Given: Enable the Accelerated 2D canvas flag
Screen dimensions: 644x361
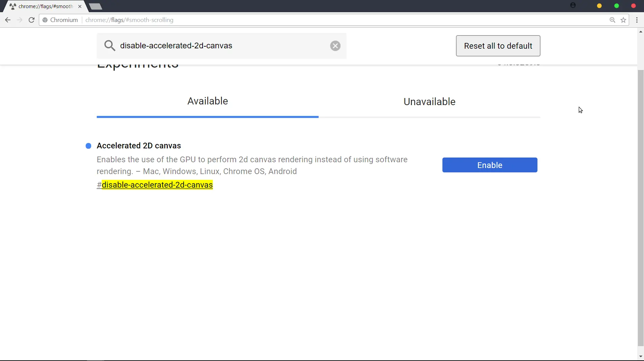Looking at the screenshot, I should (490, 165).
